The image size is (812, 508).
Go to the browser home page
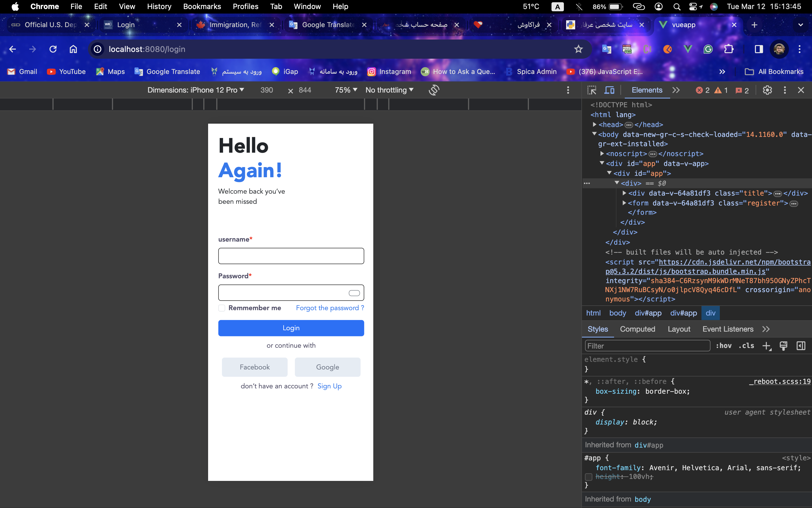tap(73, 49)
